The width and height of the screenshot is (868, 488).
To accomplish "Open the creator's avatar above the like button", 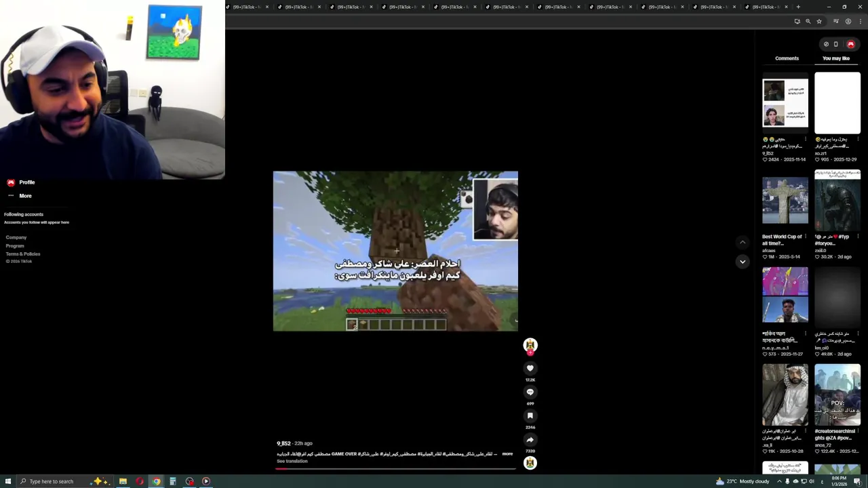I will coord(530,345).
